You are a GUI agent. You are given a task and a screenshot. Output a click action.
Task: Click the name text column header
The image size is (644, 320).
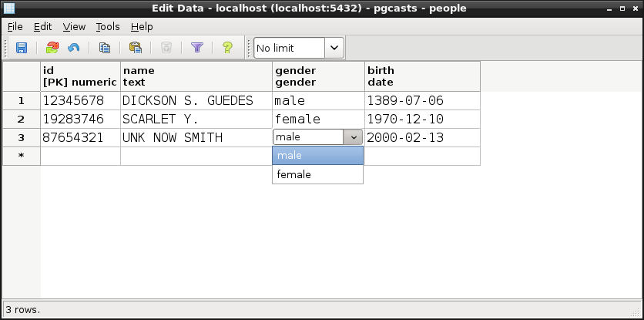pyautogui.click(x=196, y=76)
